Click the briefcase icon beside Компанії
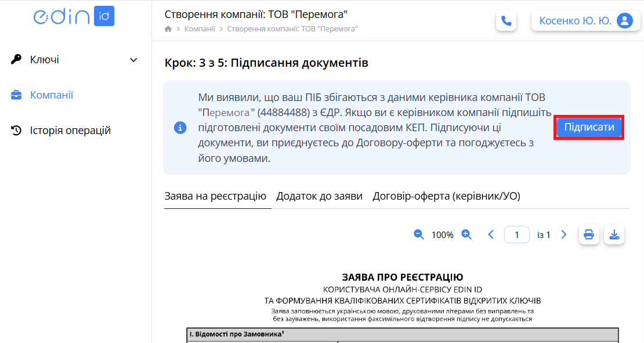This screenshot has width=644, height=343. [x=16, y=95]
